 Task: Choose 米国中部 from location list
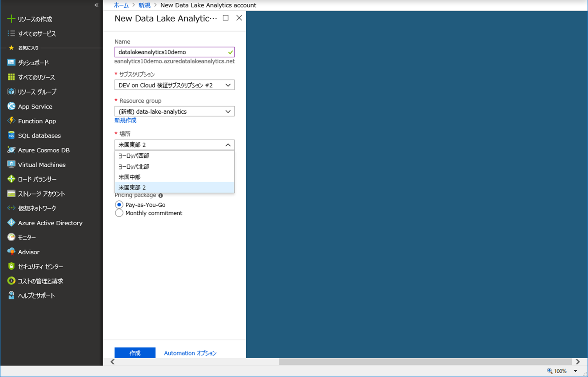pyautogui.click(x=130, y=177)
